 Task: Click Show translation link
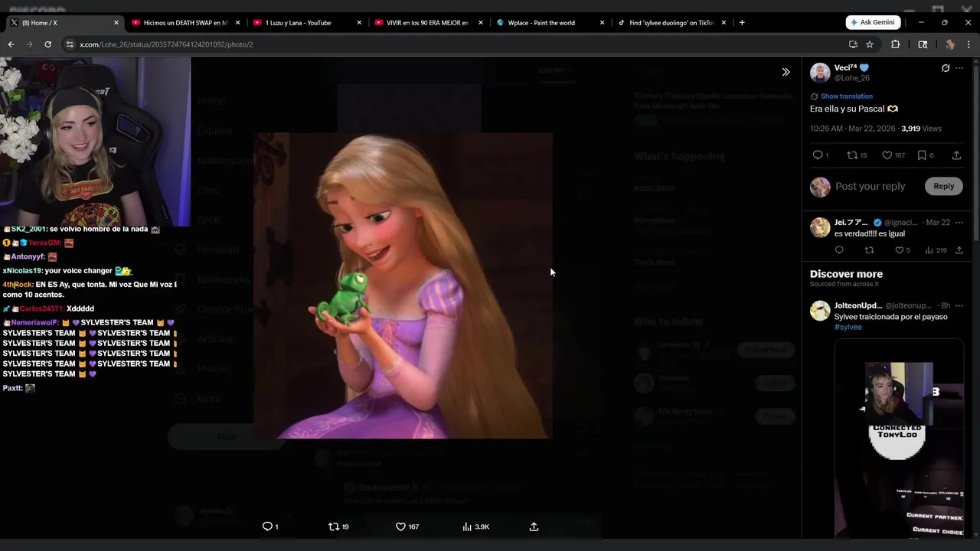pyautogui.click(x=846, y=96)
